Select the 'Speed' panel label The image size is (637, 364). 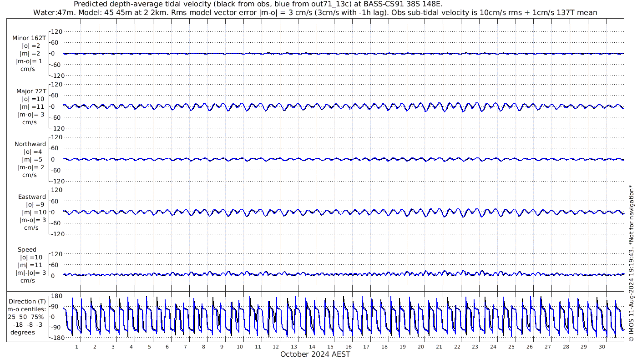(27, 249)
